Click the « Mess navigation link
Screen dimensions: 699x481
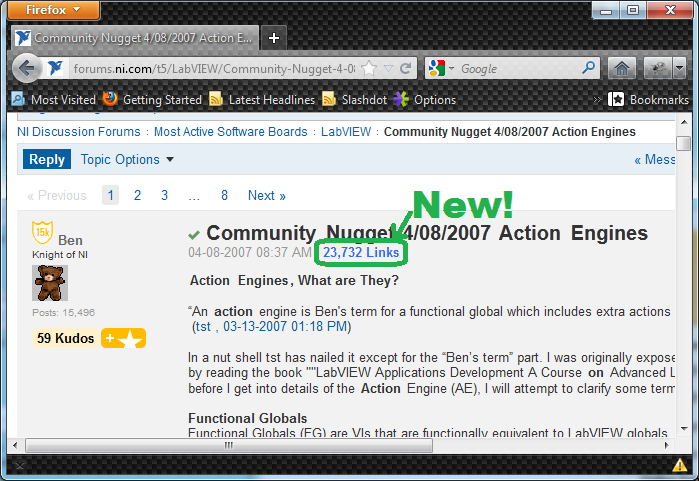654,160
